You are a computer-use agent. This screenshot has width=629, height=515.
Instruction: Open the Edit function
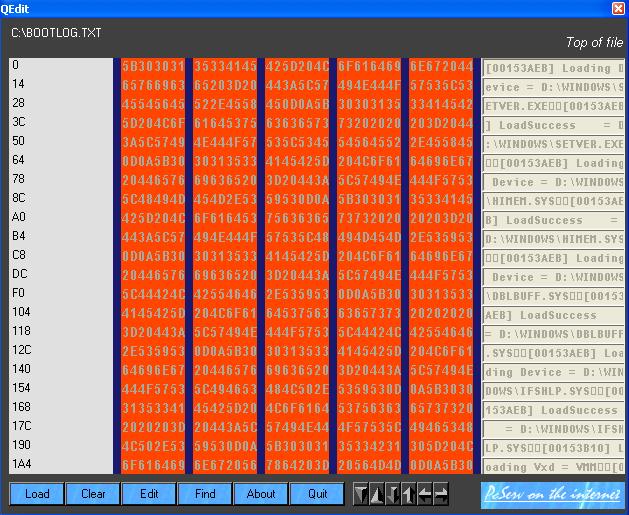click(x=149, y=494)
